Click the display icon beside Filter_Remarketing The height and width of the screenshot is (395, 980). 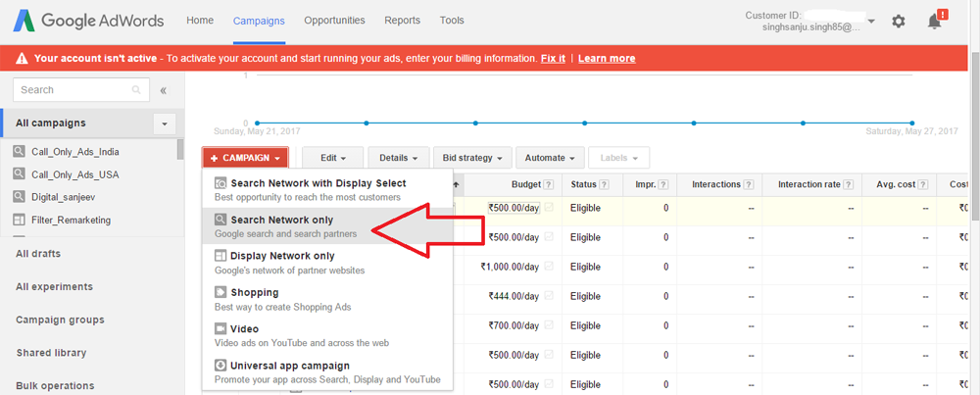tap(20, 220)
